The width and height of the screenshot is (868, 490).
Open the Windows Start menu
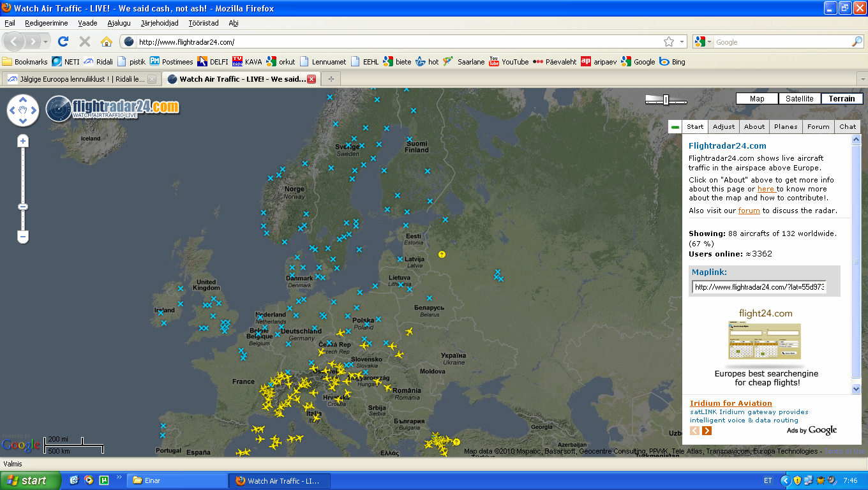(31, 480)
